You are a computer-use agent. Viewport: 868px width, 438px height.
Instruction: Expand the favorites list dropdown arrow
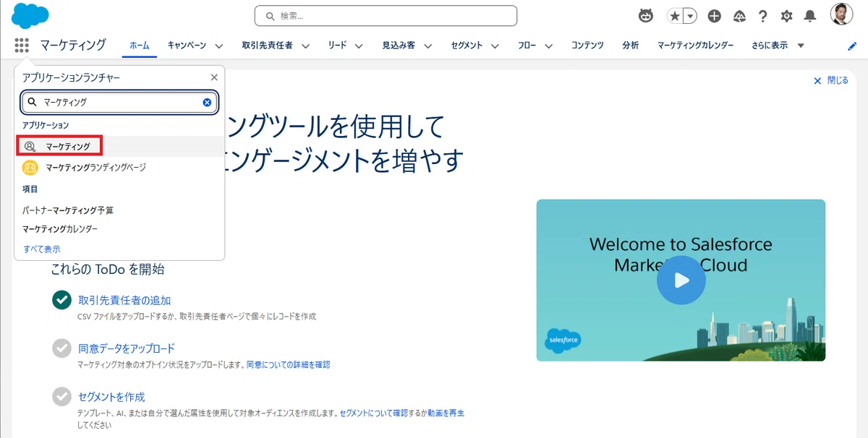[x=691, y=16]
